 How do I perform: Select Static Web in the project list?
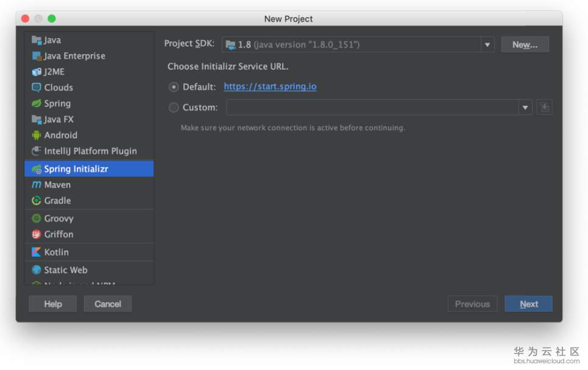65,270
